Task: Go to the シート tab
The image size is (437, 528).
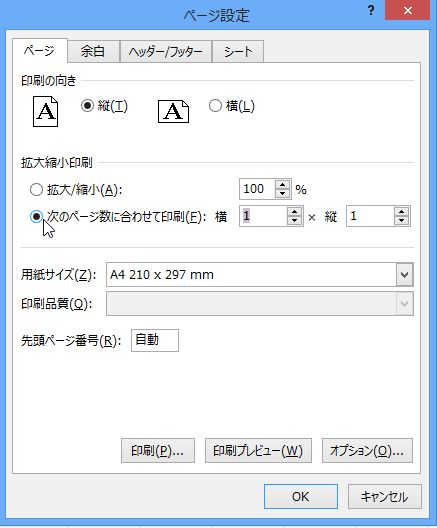Action: (238, 52)
